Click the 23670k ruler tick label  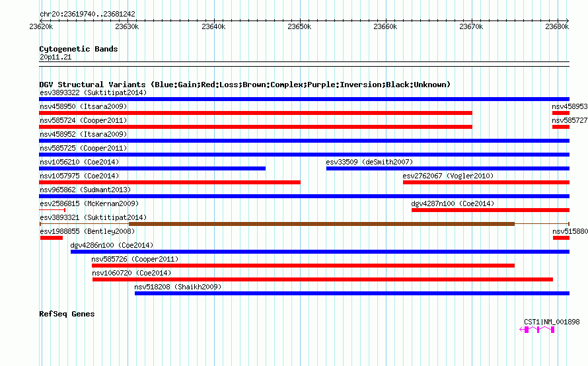click(471, 26)
